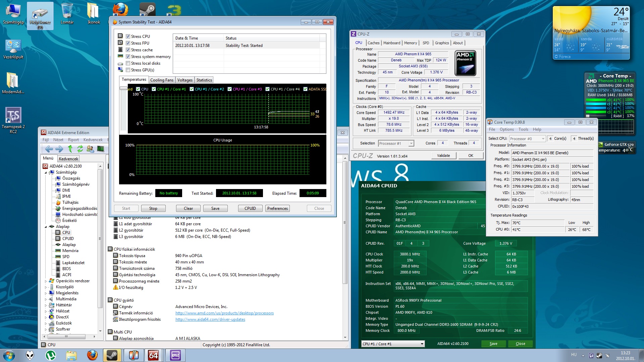Click Save in AIDA64 CPUID window
Image resolution: width=644 pixels, height=362 pixels.
coord(493,344)
